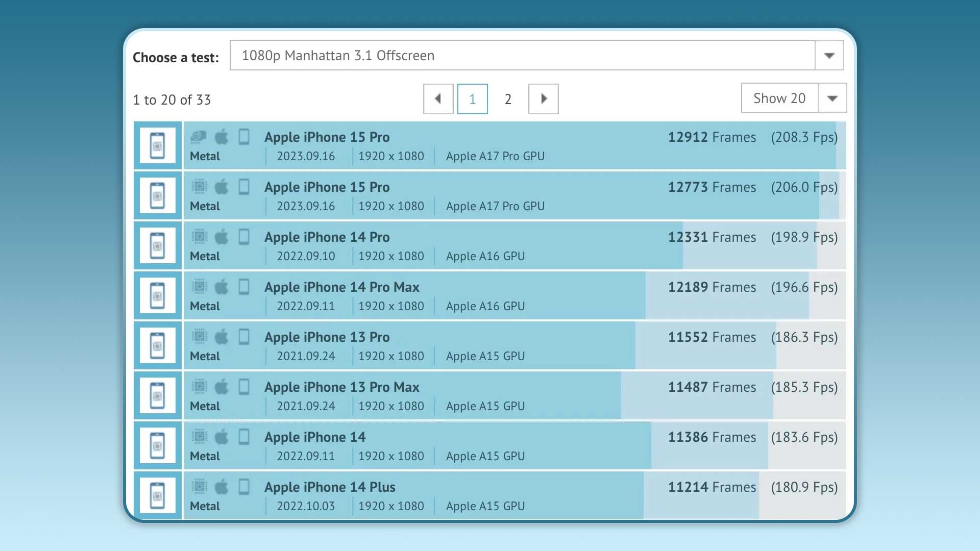Click the (196.6 Fps) value
Viewport: 980px width, 551px height.
point(804,288)
